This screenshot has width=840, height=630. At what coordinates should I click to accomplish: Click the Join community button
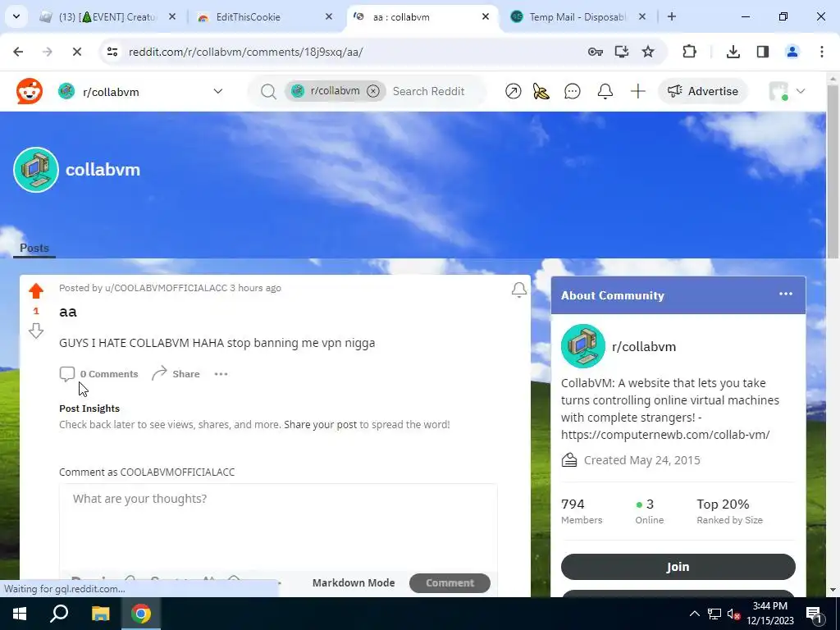point(678,567)
